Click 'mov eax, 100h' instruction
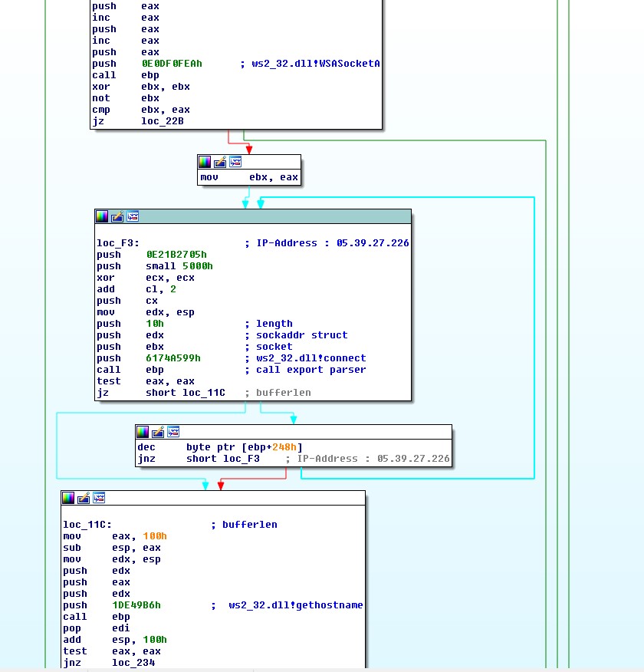 click(x=115, y=536)
